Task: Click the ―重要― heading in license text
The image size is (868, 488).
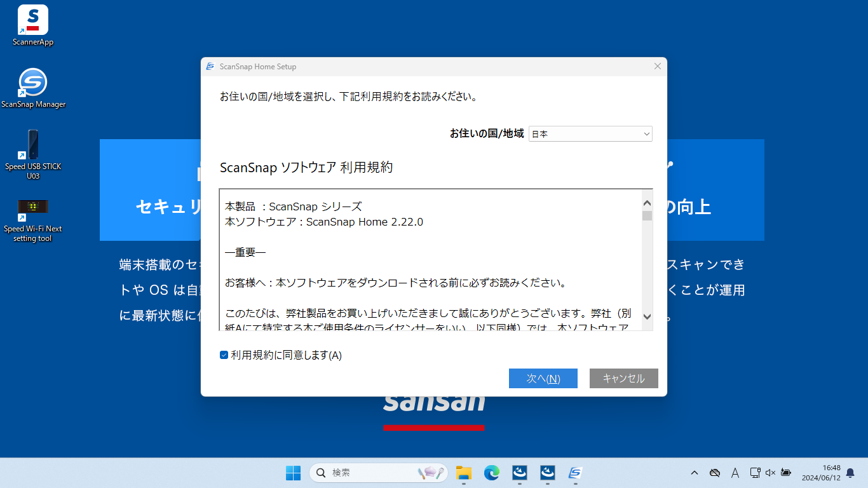Action: (x=245, y=252)
